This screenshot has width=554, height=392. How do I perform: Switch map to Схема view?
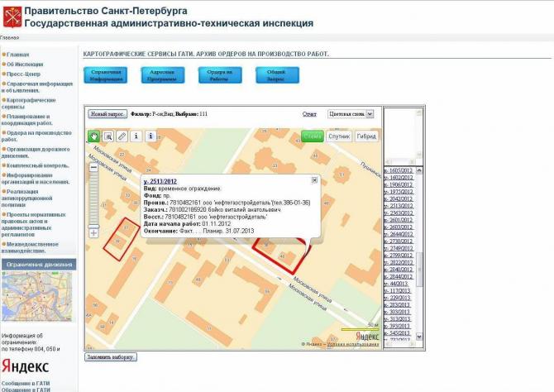(312, 136)
